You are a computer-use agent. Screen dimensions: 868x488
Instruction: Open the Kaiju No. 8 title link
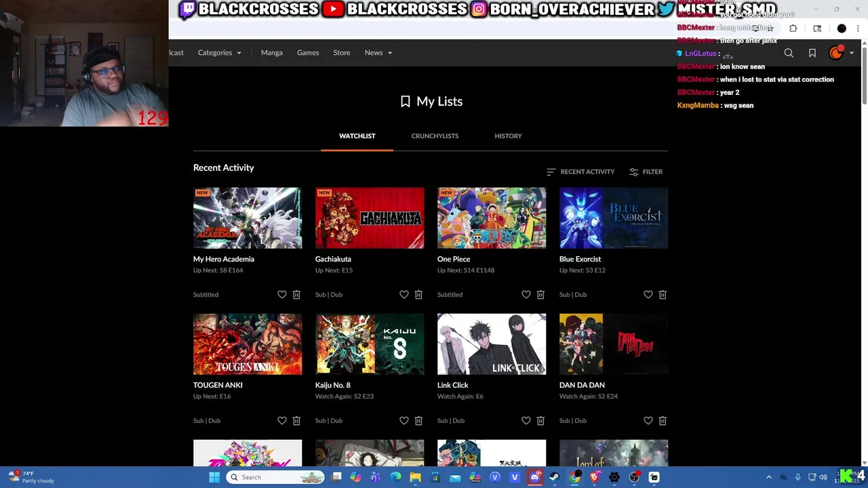(333, 385)
